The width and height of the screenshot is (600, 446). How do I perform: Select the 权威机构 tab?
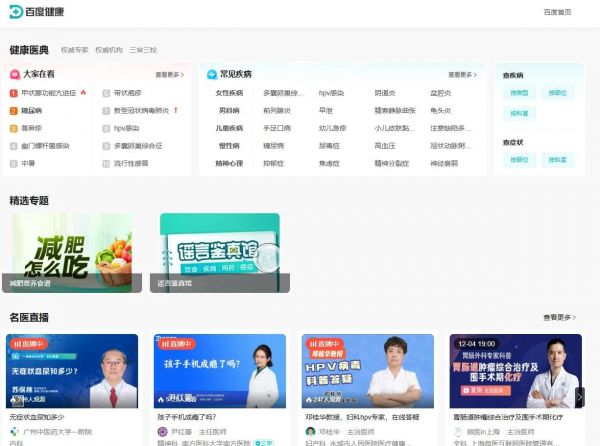click(109, 50)
